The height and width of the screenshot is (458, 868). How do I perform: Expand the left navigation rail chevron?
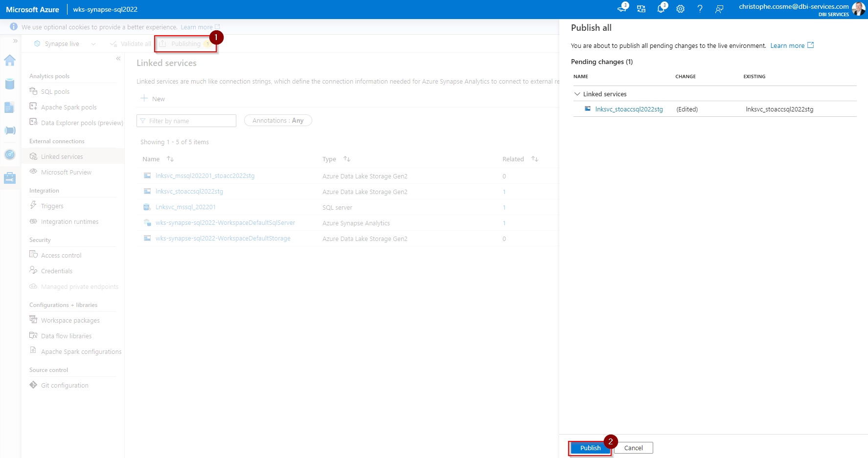tap(15, 41)
